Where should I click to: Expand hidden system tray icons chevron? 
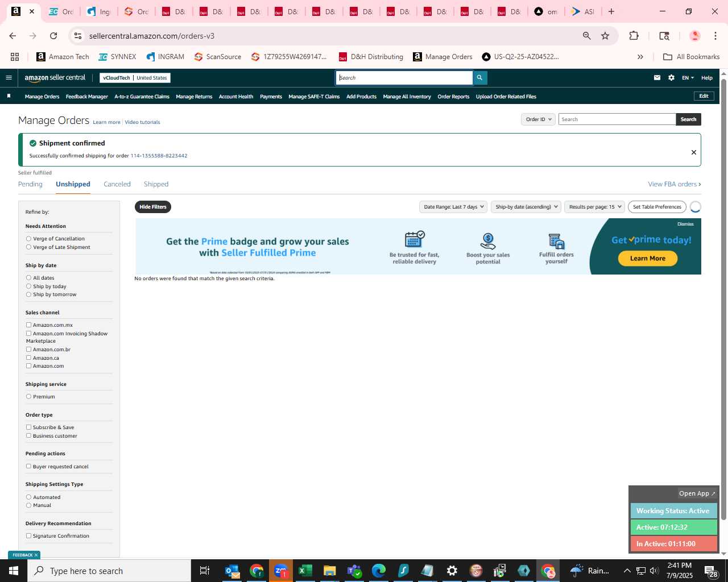click(627, 571)
